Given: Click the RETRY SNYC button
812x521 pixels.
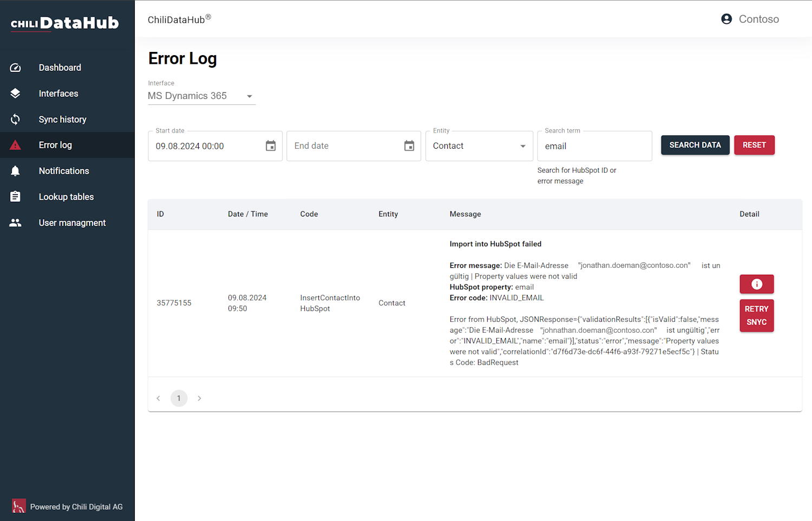Looking at the screenshot, I should 757,315.
